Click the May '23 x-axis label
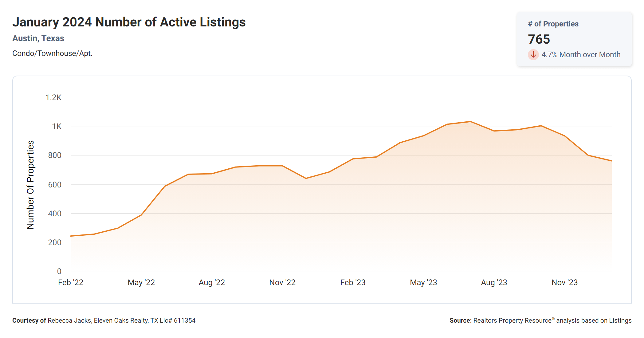644x338 pixels. [423, 282]
